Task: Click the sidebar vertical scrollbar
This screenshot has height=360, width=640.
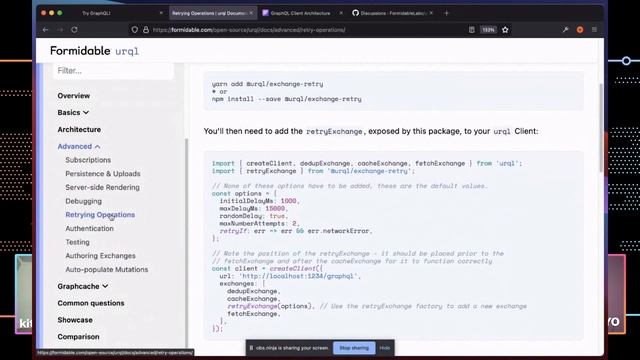Action: click(187, 243)
